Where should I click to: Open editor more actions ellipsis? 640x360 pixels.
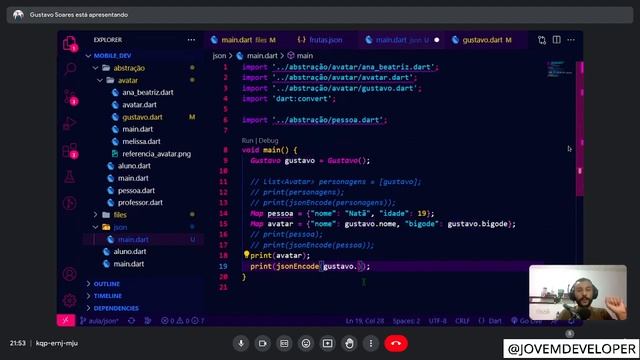(571, 40)
